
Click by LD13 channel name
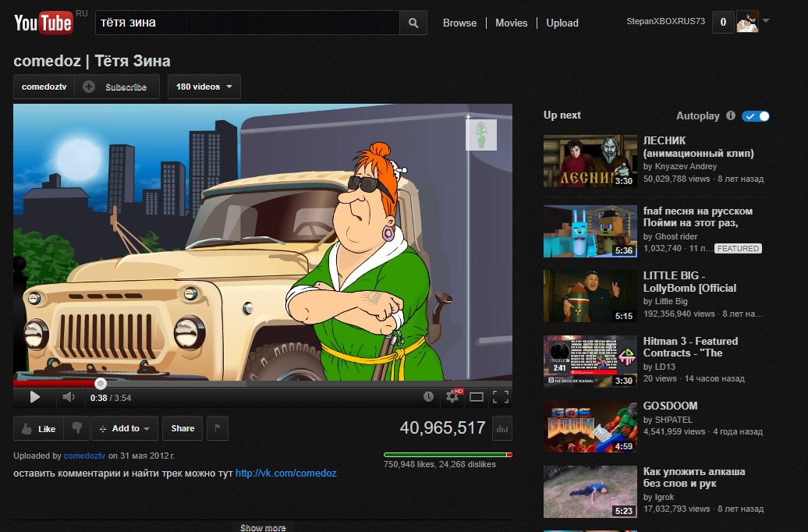tap(659, 367)
